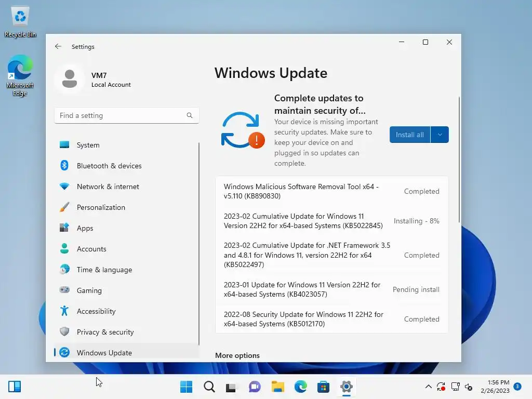
Task: Click the muted volume tray icon
Action: [x=469, y=387]
